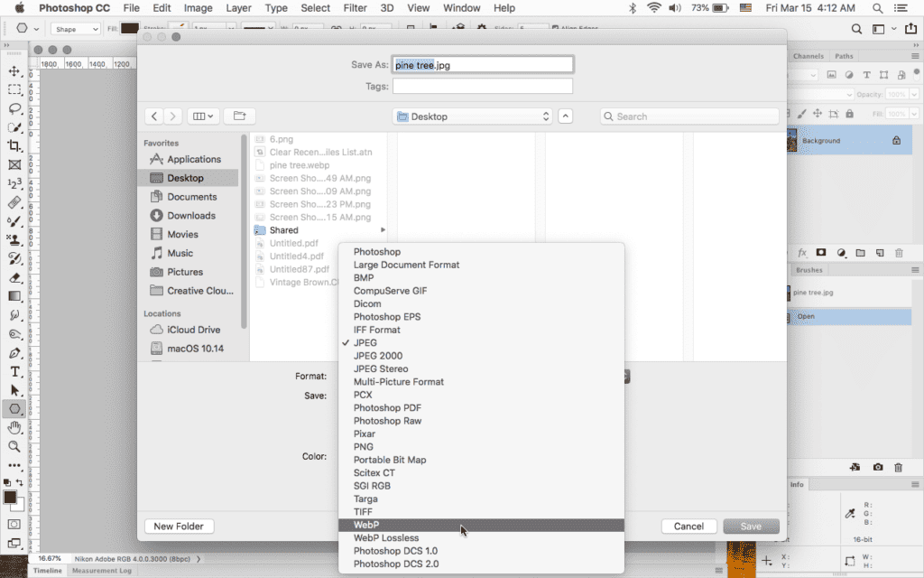Go back in folder navigation
Image resolution: width=924 pixels, height=578 pixels.
pyautogui.click(x=153, y=117)
